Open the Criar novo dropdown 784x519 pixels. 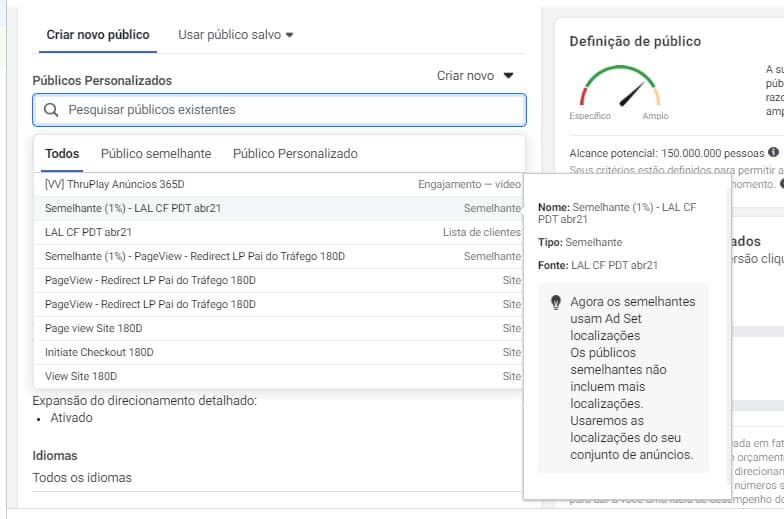click(x=475, y=76)
